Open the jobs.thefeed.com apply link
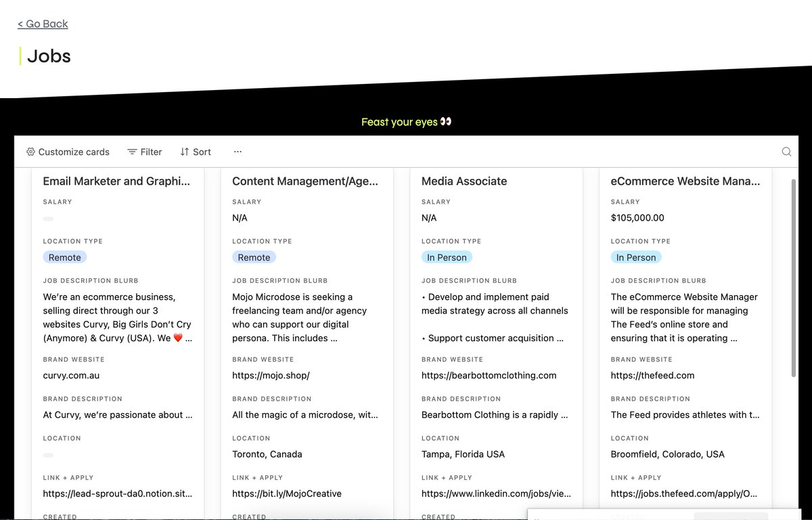This screenshot has width=812, height=520. pos(684,494)
